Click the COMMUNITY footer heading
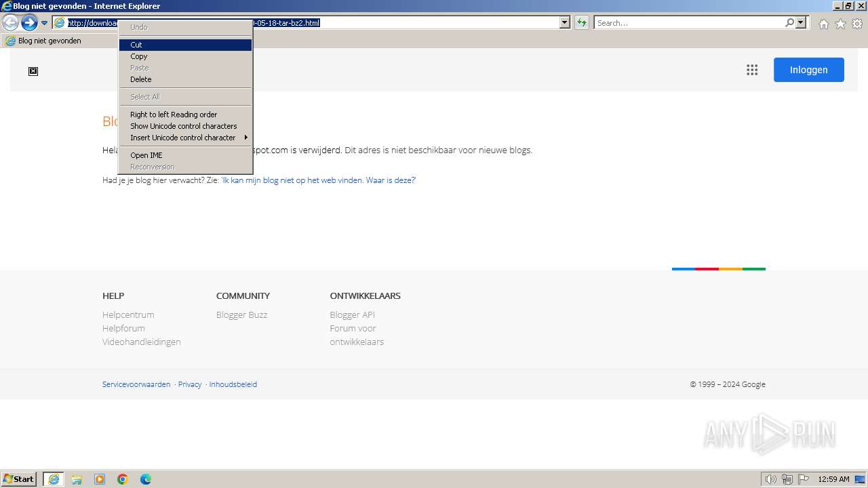The width and height of the screenshot is (868, 488). [x=243, y=296]
